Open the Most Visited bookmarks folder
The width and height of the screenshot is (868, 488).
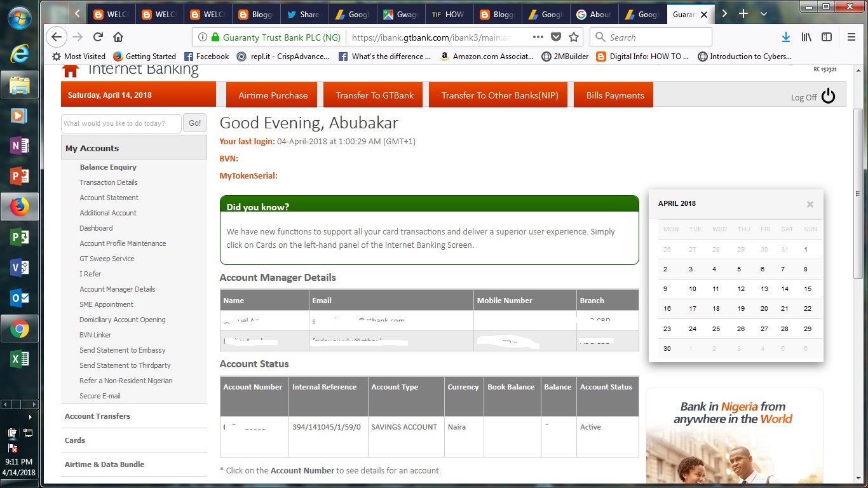(x=79, y=57)
